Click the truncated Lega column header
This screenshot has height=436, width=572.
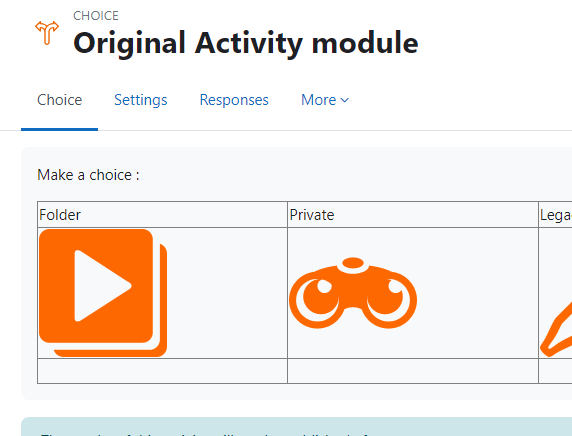555,215
